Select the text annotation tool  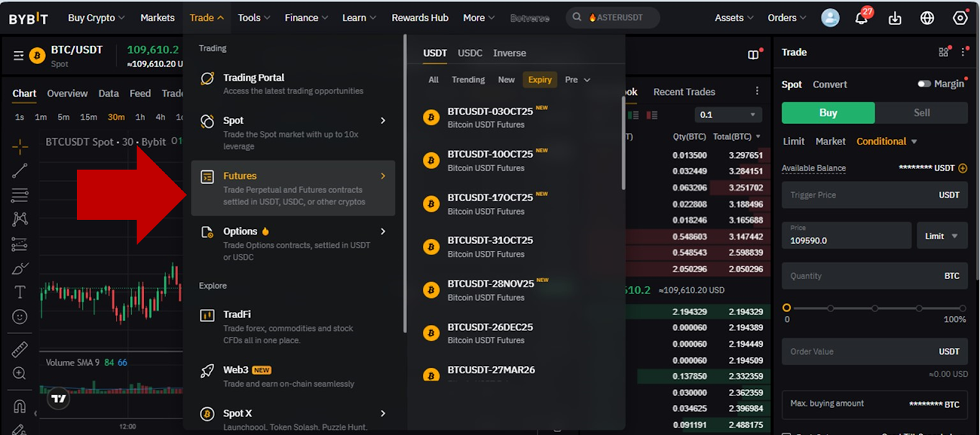(20, 292)
